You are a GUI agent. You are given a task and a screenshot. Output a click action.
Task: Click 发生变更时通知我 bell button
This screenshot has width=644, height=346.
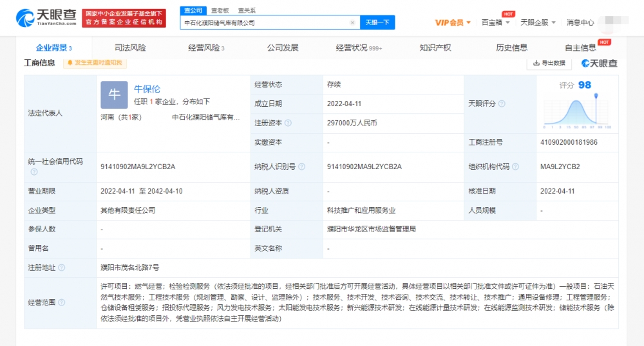95,63
